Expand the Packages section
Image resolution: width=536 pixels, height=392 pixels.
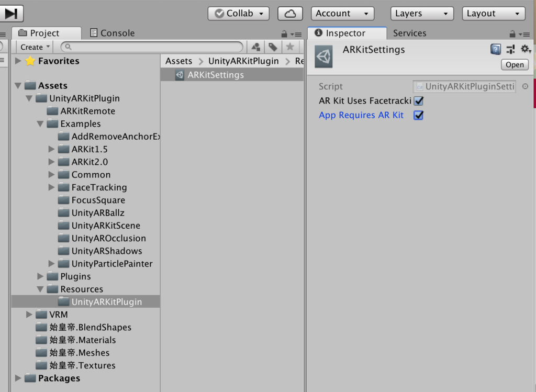point(18,378)
